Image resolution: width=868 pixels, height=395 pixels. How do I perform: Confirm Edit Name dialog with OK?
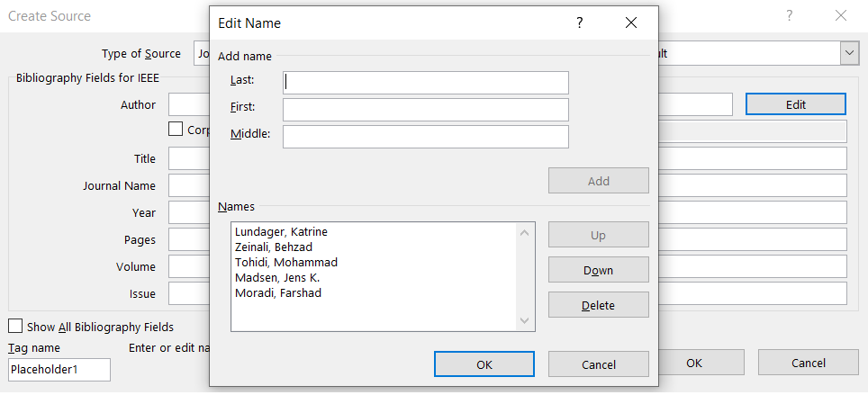click(x=484, y=364)
